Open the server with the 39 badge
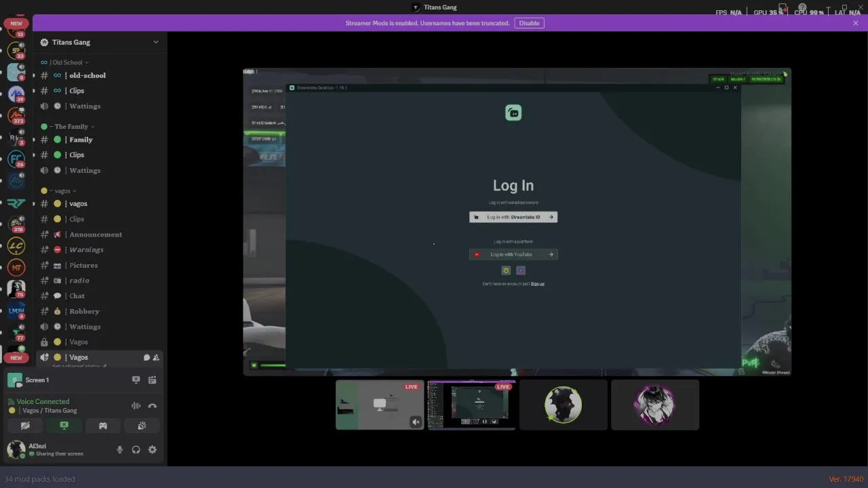 pos(16,94)
